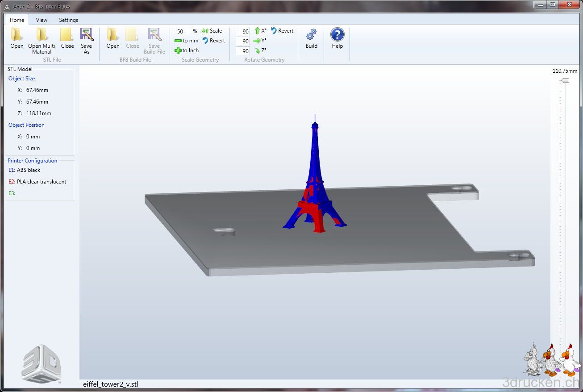The width and height of the screenshot is (583, 392).
Task: Click the Object Size heading
Action: 21,79
